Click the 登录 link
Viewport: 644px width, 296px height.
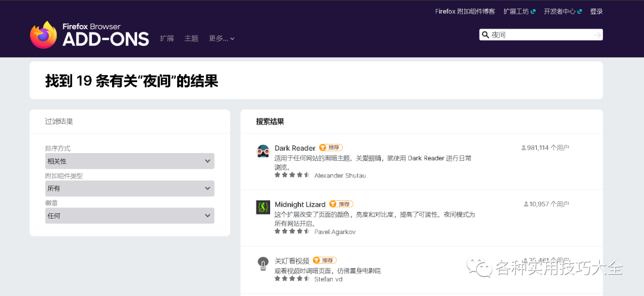coord(596,11)
